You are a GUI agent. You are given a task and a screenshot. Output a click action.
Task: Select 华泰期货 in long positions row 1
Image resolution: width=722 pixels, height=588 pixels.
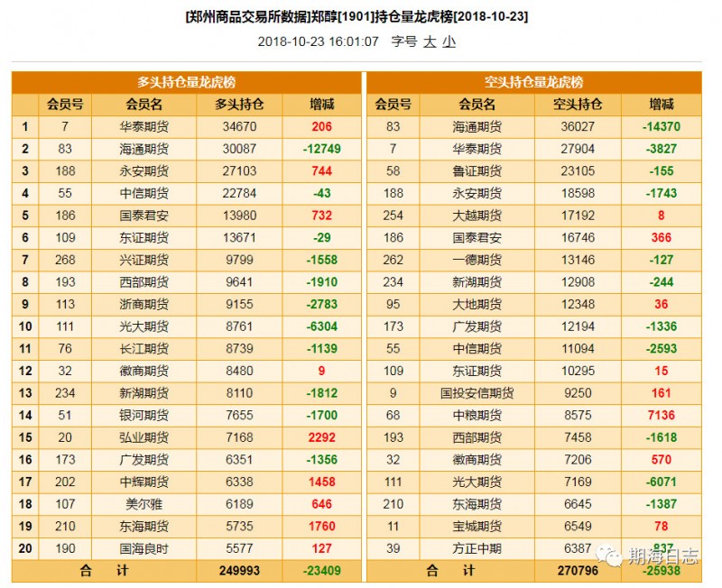click(x=144, y=126)
